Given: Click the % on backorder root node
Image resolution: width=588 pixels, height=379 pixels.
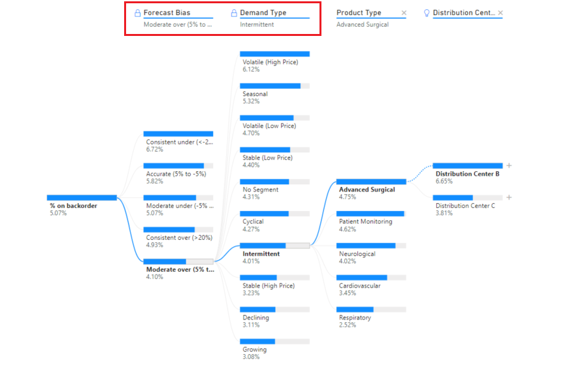Looking at the screenshot, I should (82, 206).
